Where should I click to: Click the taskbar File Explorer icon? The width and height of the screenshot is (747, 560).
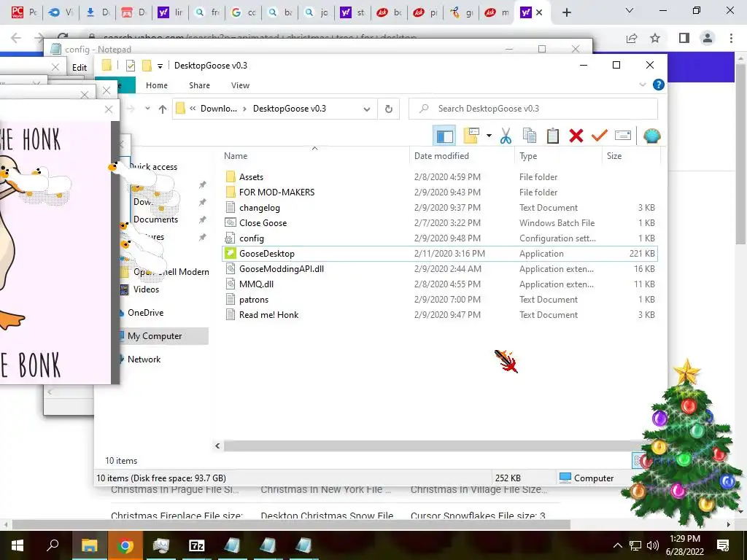tap(90, 545)
